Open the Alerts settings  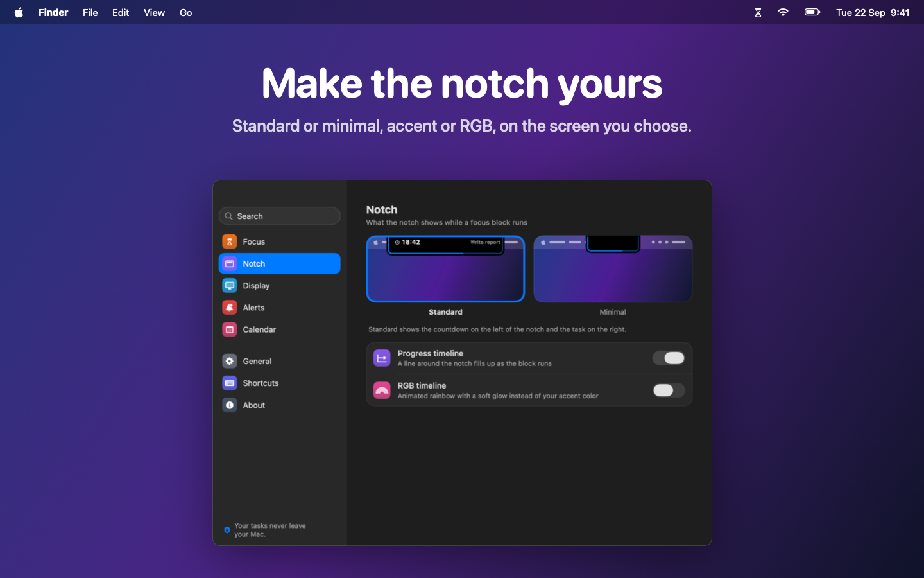click(280, 308)
